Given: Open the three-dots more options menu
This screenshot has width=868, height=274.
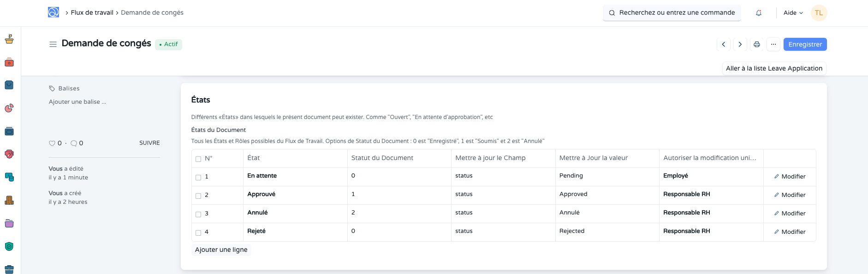Looking at the screenshot, I should tap(773, 44).
